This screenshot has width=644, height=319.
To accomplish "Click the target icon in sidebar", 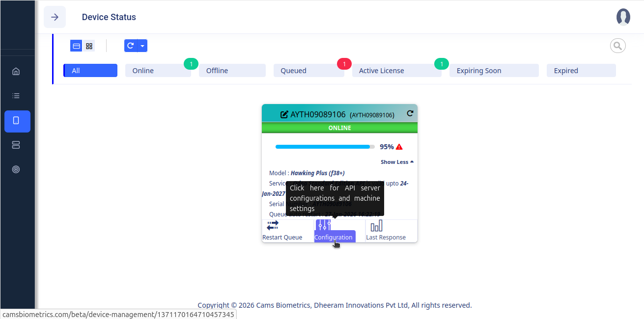I will 16,169.
